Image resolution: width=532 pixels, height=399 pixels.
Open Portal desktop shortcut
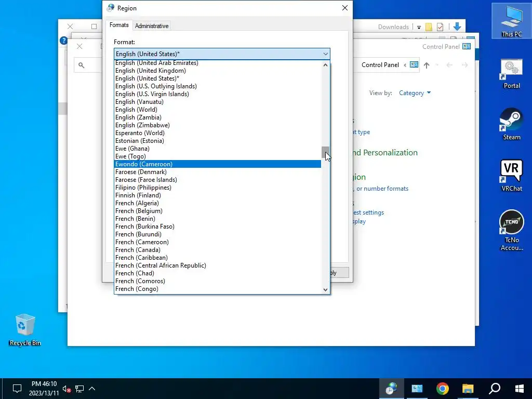point(512,74)
